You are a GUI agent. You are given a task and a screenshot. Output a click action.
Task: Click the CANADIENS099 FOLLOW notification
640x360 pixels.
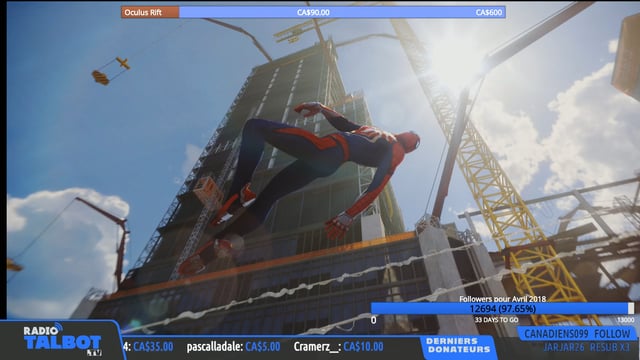pyautogui.click(x=577, y=334)
